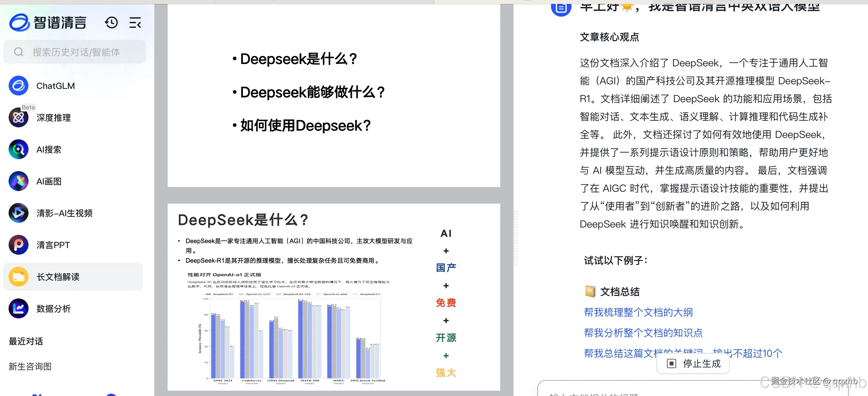Start 清影-AI生视频 video generation

[x=65, y=213]
